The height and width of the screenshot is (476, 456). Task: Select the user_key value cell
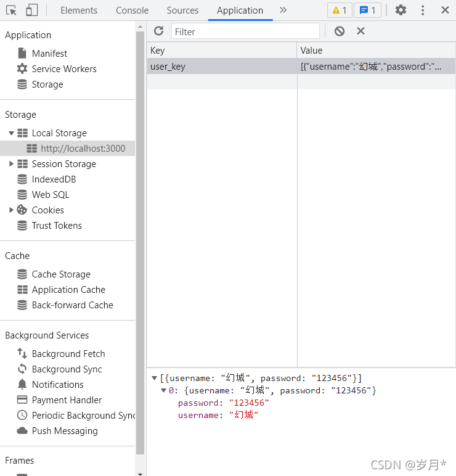pyautogui.click(x=377, y=66)
